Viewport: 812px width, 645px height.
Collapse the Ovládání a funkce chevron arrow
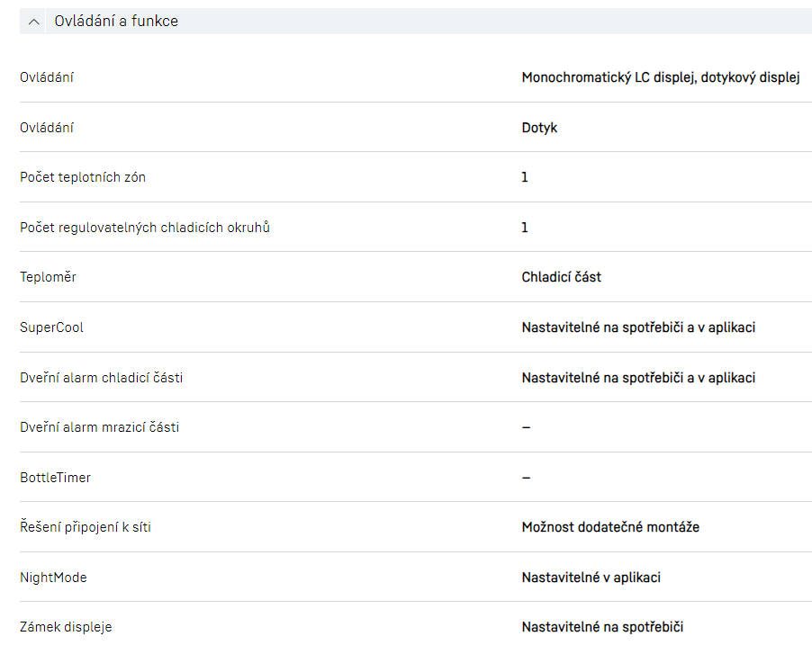(x=34, y=22)
